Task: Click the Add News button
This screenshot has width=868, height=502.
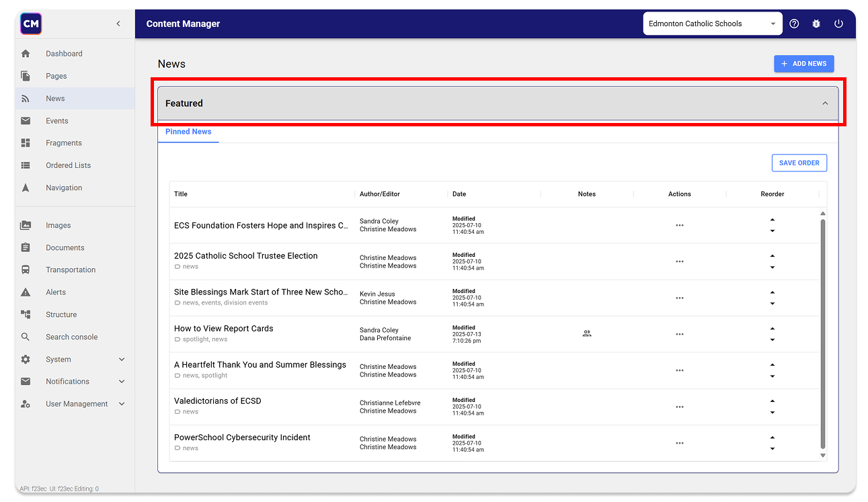Action: [x=803, y=64]
